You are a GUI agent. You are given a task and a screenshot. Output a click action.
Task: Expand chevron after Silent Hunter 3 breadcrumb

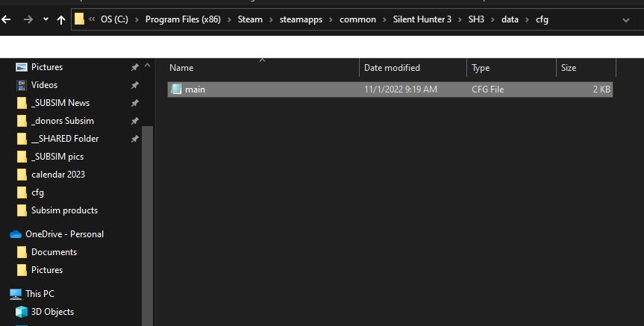(460, 19)
